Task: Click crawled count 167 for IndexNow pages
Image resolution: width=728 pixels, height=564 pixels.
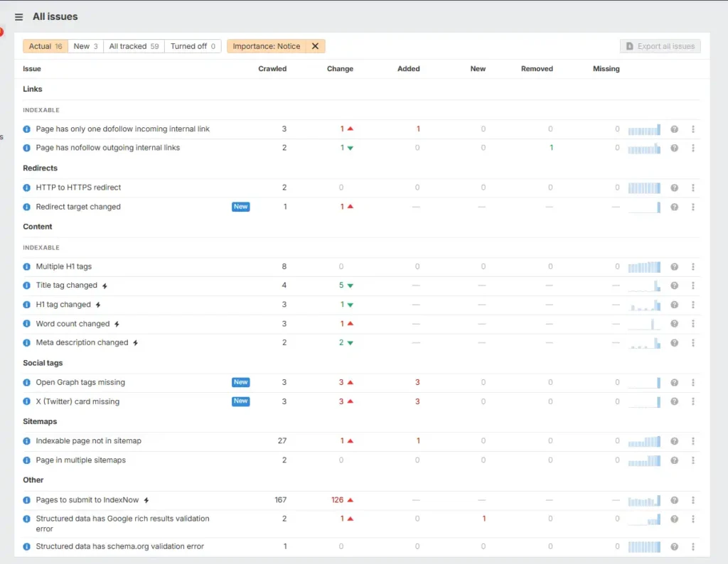Action: [280, 500]
